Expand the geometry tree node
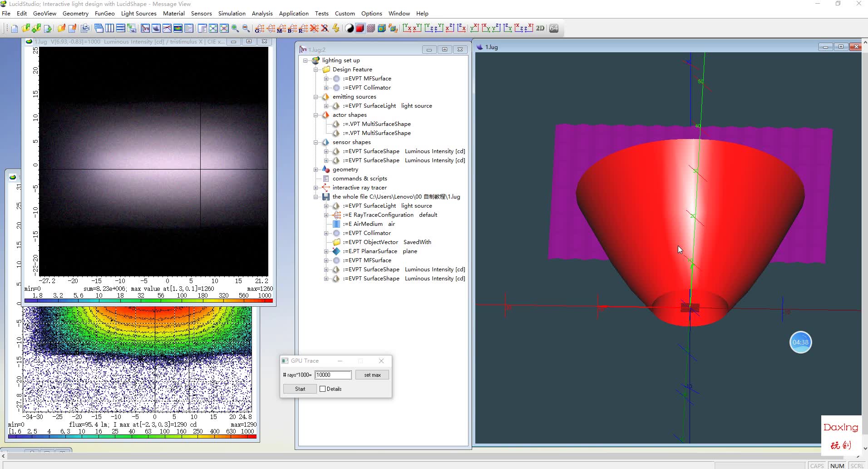868x469 pixels. point(316,170)
